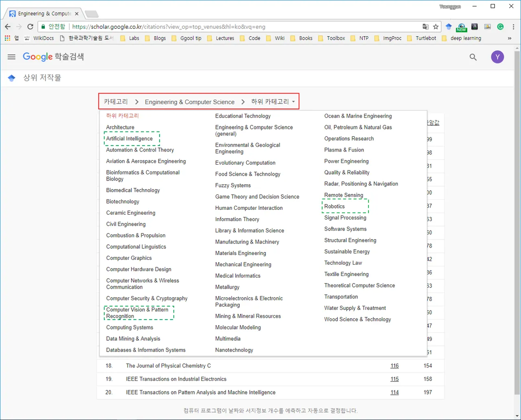The width and height of the screenshot is (521, 420).
Task: Click the translate page icon in address bar
Action: (425, 26)
